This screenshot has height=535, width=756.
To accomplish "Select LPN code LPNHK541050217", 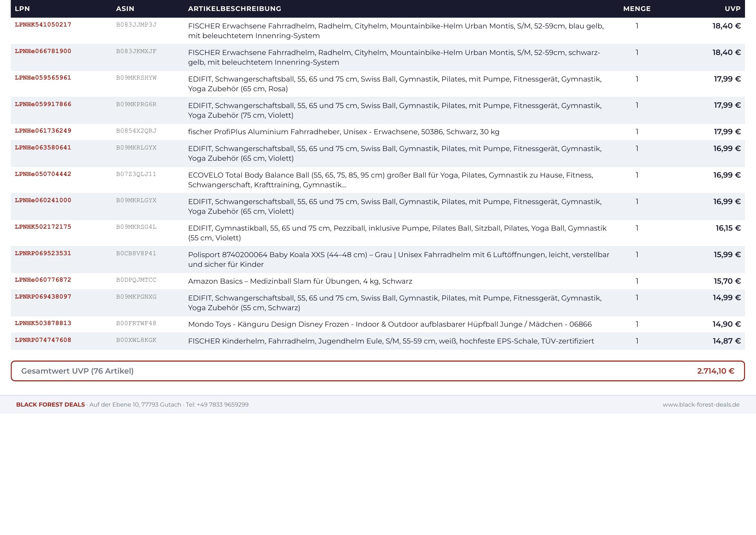I will (43, 25).
